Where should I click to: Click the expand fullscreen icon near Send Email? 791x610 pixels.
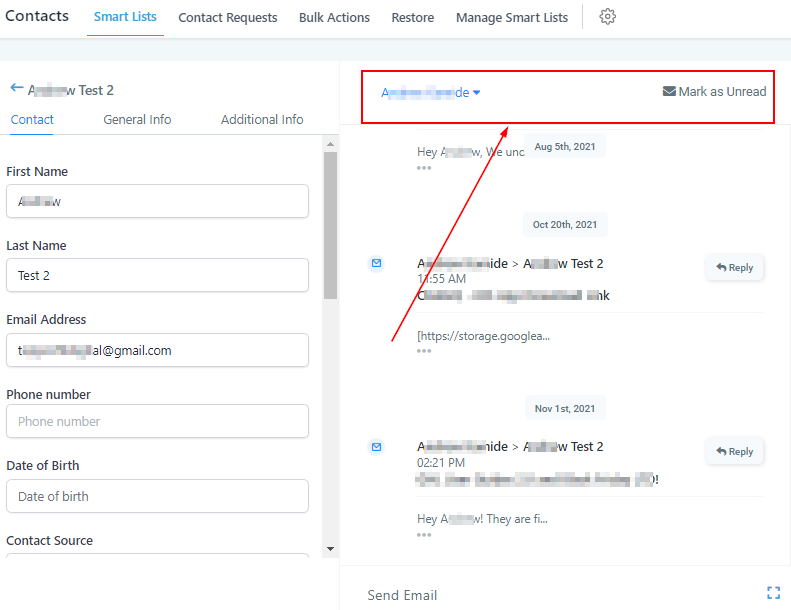point(773,593)
